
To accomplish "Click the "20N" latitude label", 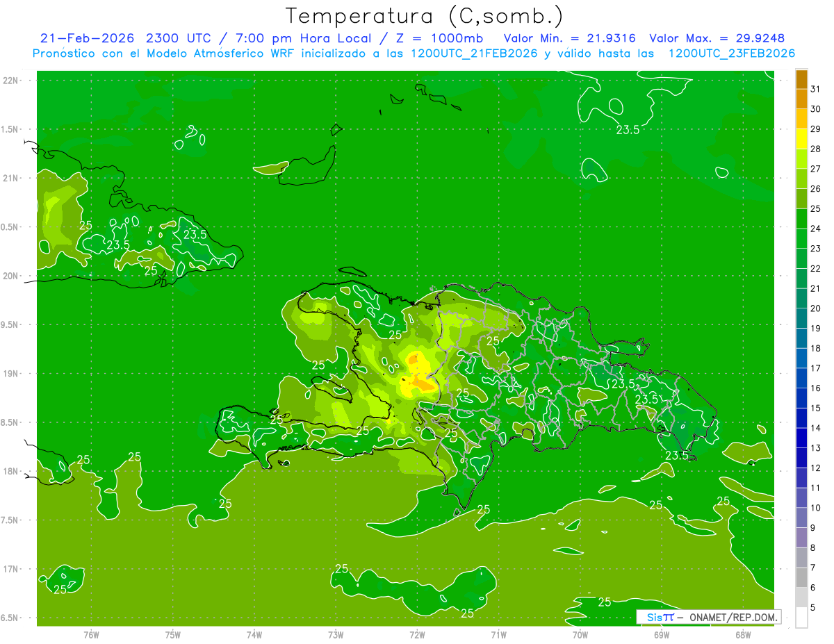I will point(10,276).
